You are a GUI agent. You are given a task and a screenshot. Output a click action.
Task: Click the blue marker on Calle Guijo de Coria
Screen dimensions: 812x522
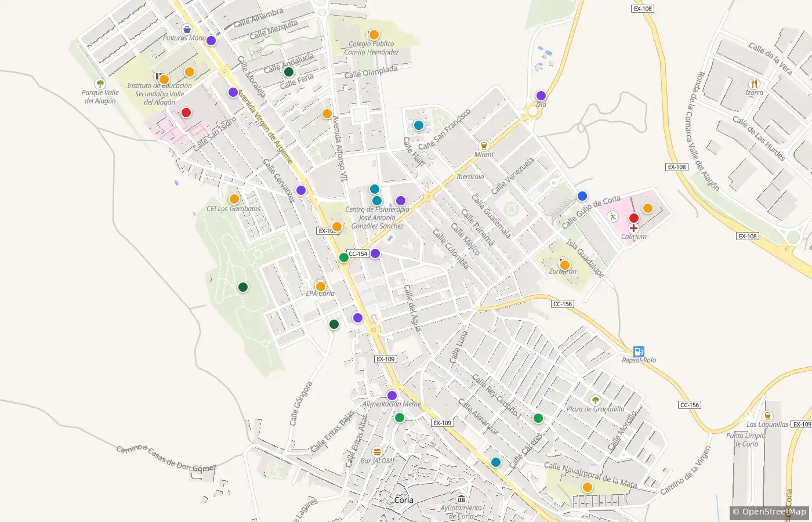coord(582,196)
